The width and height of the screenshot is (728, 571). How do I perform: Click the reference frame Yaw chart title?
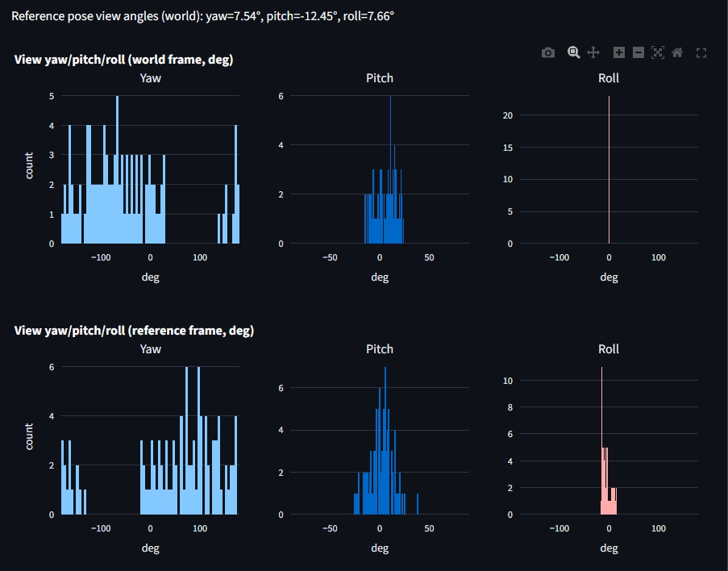[150, 349]
